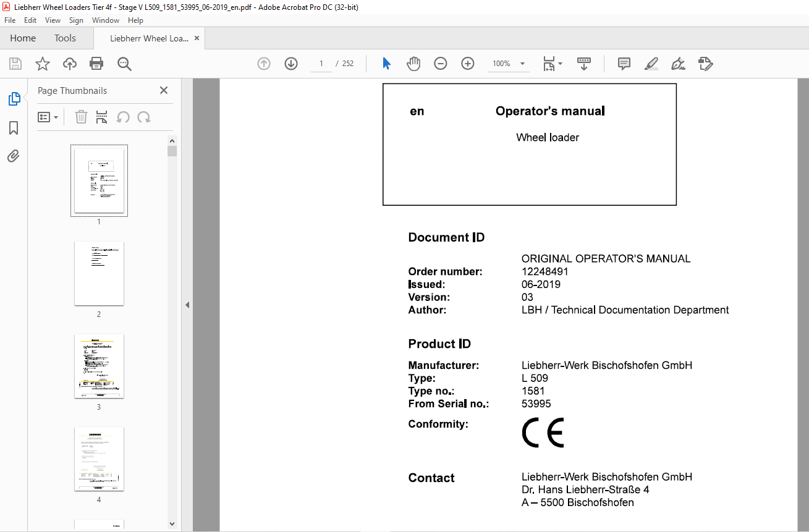
Task: Add a sticky note comment
Action: tap(624, 64)
